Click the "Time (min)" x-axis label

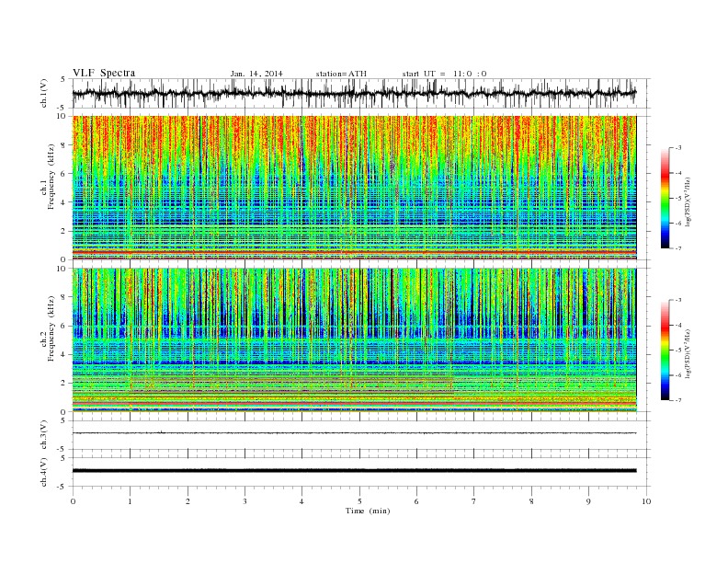(368, 511)
